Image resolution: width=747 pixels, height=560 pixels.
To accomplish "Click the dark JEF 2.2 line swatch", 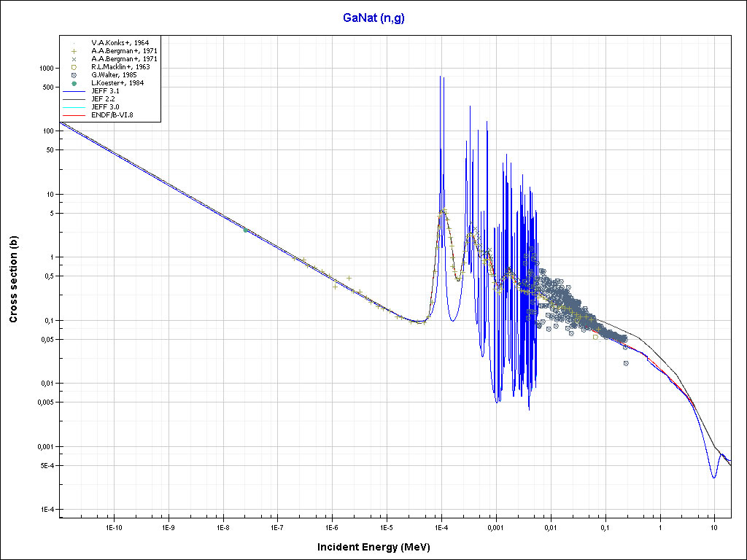I will 74,99.
